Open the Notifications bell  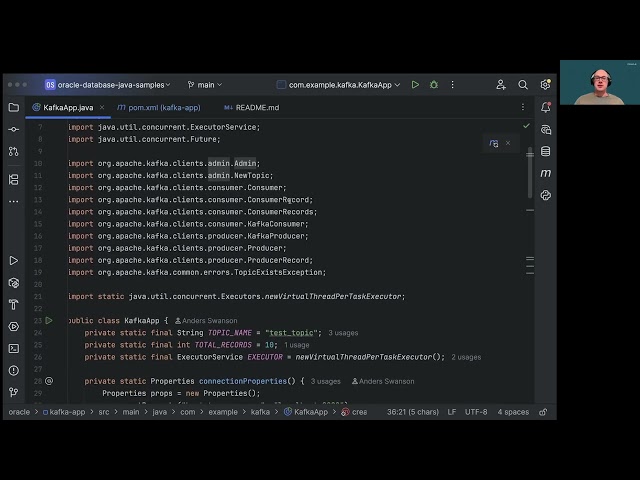pos(546,107)
